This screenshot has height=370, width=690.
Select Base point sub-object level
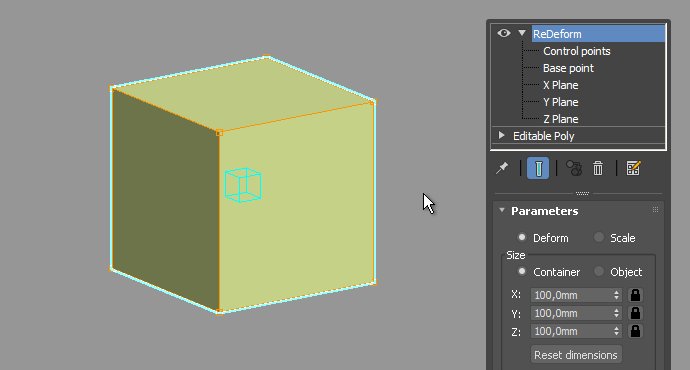tap(568, 68)
